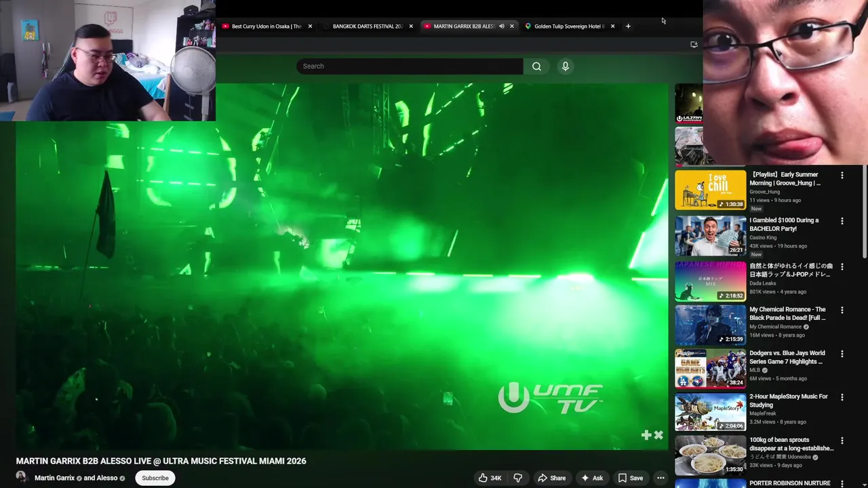This screenshot has width=868, height=488.
Task: Open options menu for Dodgers vs. Blue Jays
Action: (842, 354)
